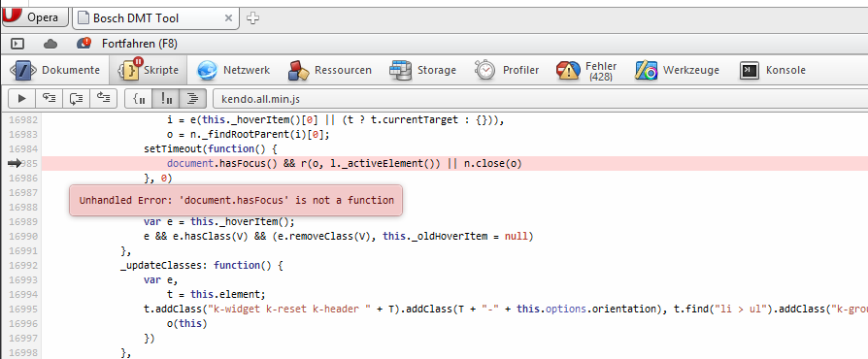868x359 pixels.
Task: Open a new browser tab with plus icon
Action: 252,18
